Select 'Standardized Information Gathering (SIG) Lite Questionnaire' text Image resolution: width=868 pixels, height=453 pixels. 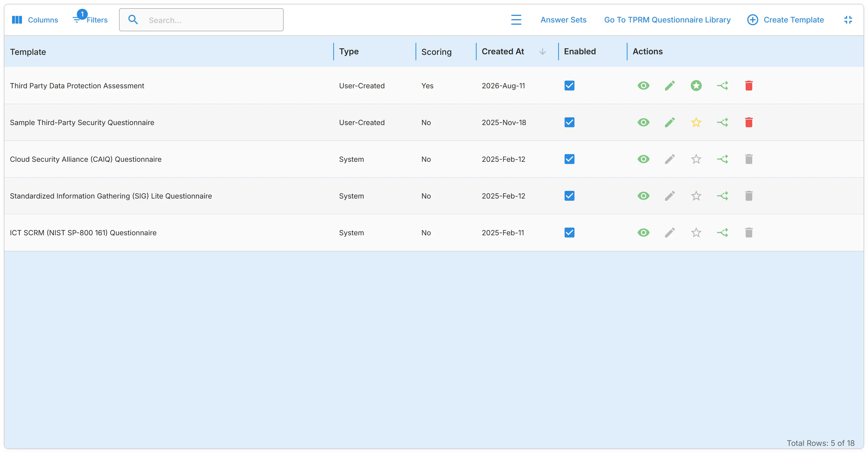[111, 196]
